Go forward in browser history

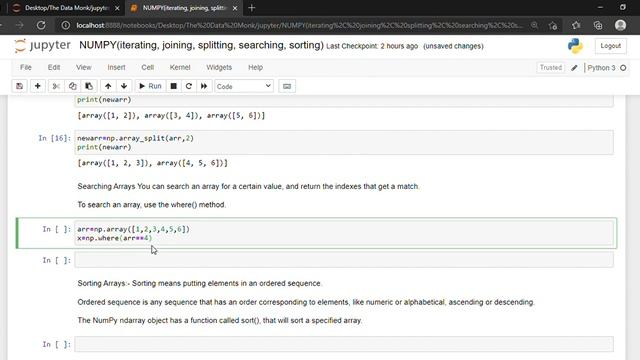[x=20, y=25]
